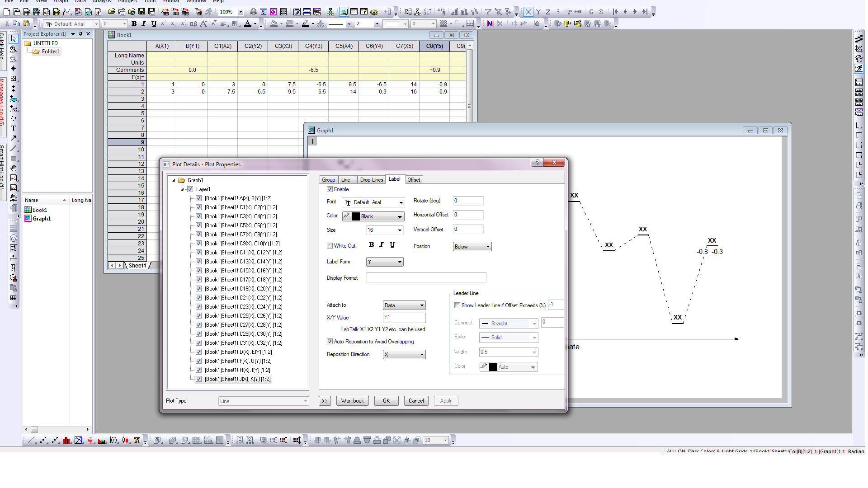The width and height of the screenshot is (868, 488).
Task: Click the Font Color A icon
Action: coord(247,24)
